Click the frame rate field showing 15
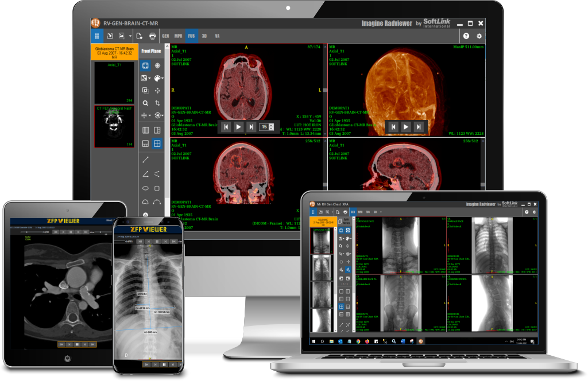 264,127
